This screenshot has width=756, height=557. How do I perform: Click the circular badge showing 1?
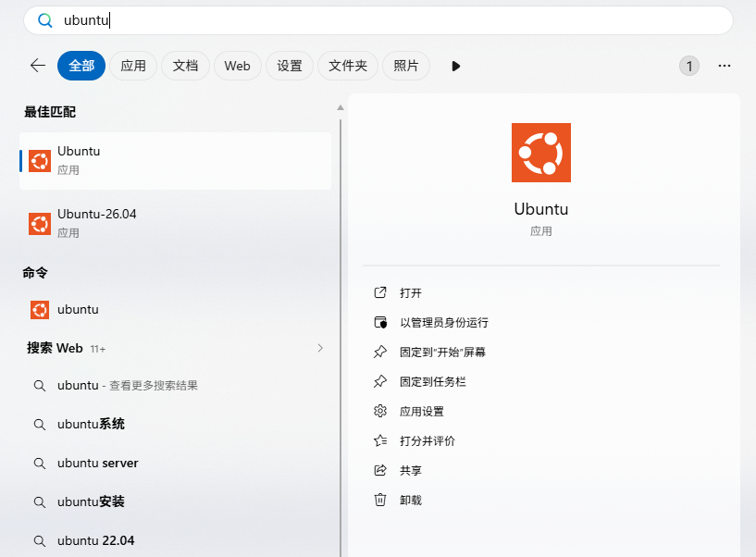689,66
